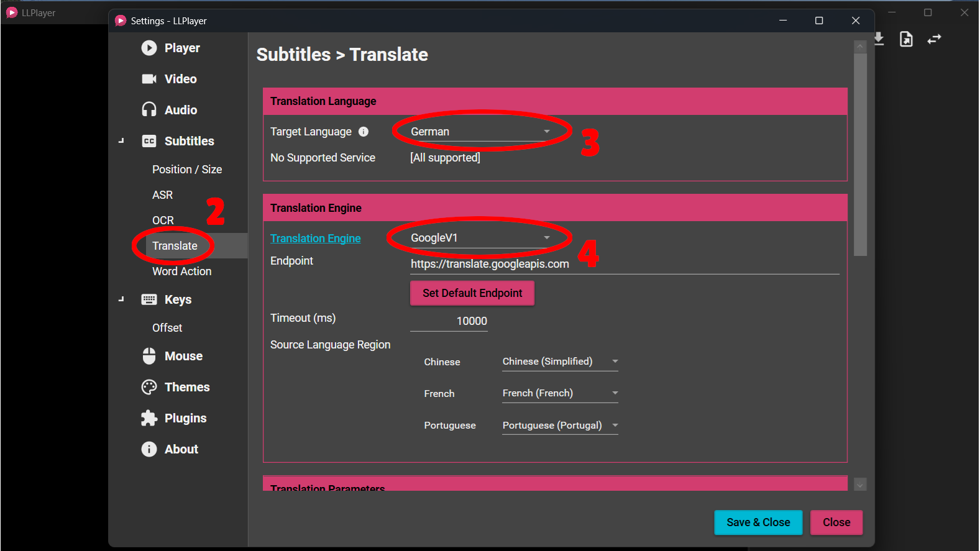The width and height of the screenshot is (980, 551).
Task: Click the Audio headphones icon
Action: coord(149,110)
